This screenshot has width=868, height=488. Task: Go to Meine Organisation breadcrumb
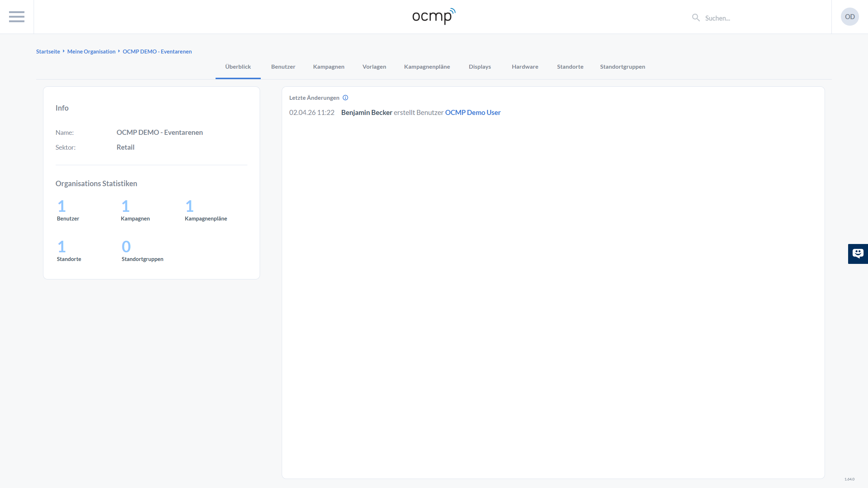[x=91, y=52]
